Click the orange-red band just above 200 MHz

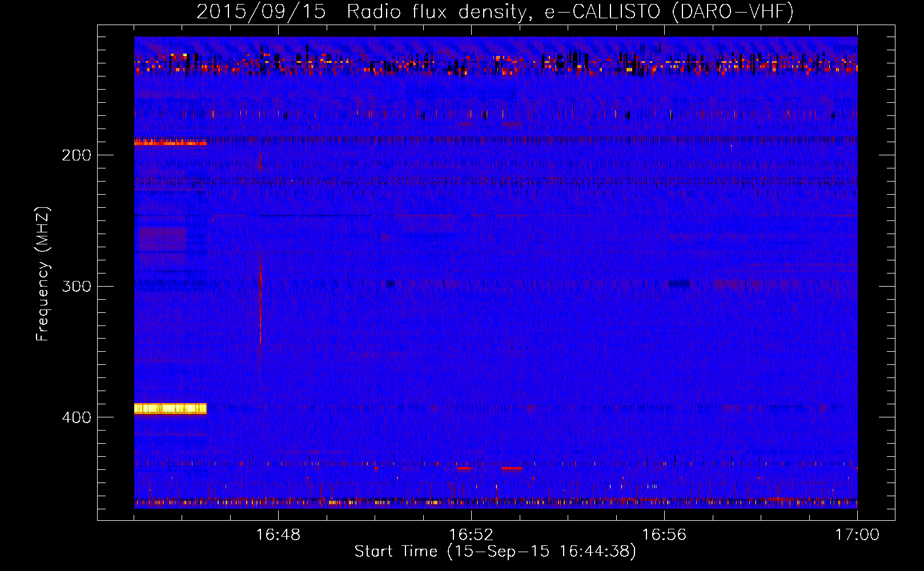[x=170, y=142]
